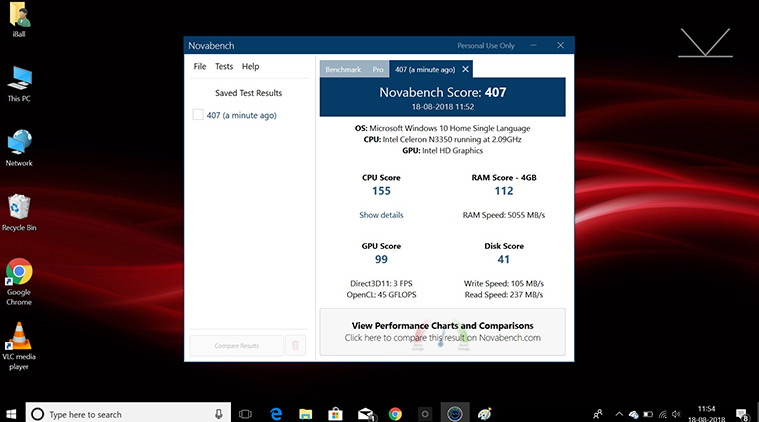Open the File menu
Viewport: 759px width, 422px height.
click(200, 66)
